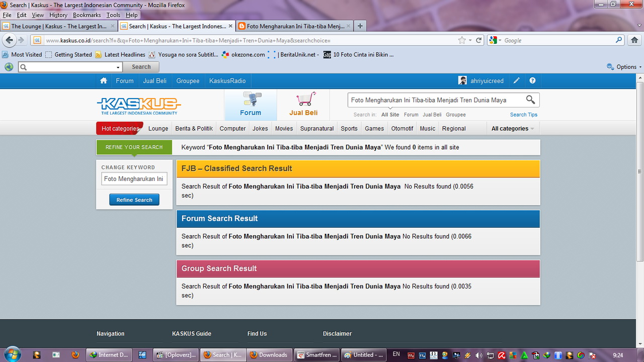The height and width of the screenshot is (362, 644).
Task: Click the volume speaker icon in the system tray
Action: point(478,355)
